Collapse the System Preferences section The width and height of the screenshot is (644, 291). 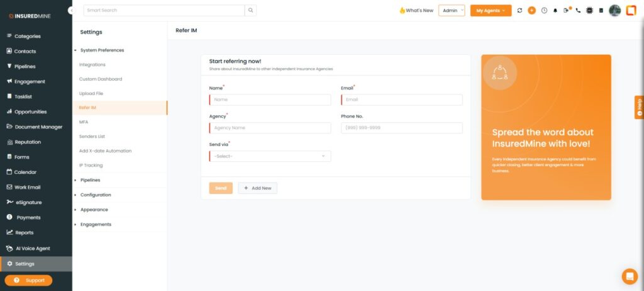[102, 50]
